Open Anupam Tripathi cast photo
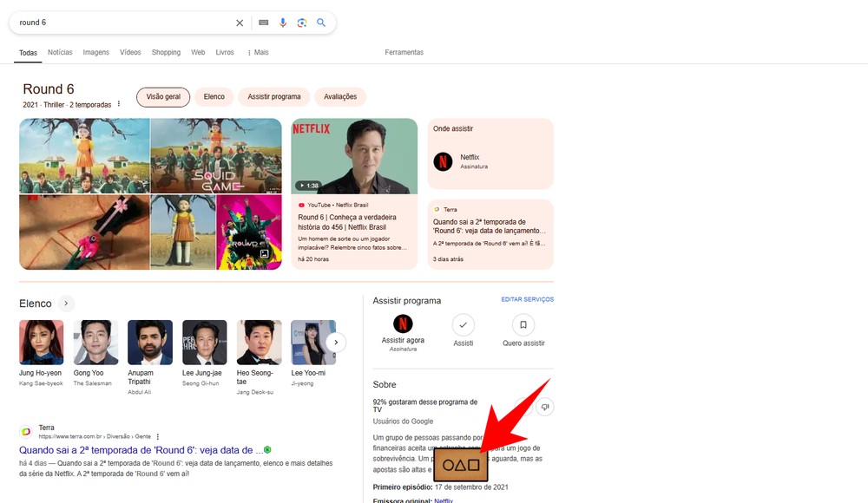This screenshot has width=868, height=503. coord(150,342)
